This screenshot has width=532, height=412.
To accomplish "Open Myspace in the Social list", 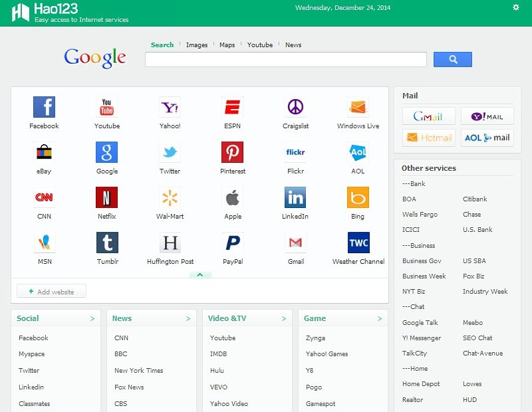I will 31,354.
